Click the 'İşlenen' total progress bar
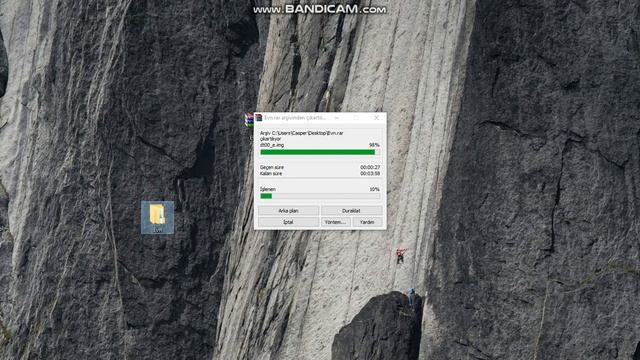This screenshot has height=360, width=640. 320,196
